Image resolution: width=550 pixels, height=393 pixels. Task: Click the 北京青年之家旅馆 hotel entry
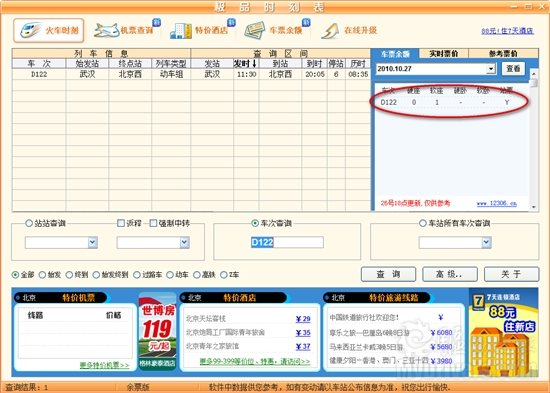coord(213,346)
